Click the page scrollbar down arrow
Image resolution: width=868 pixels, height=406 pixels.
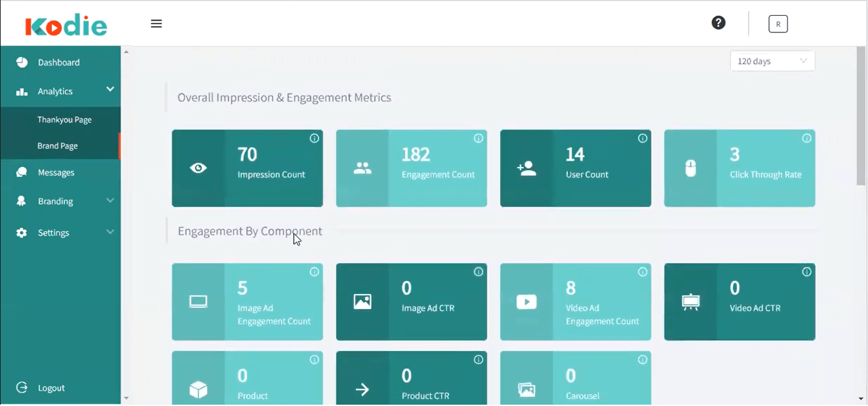coord(861,398)
